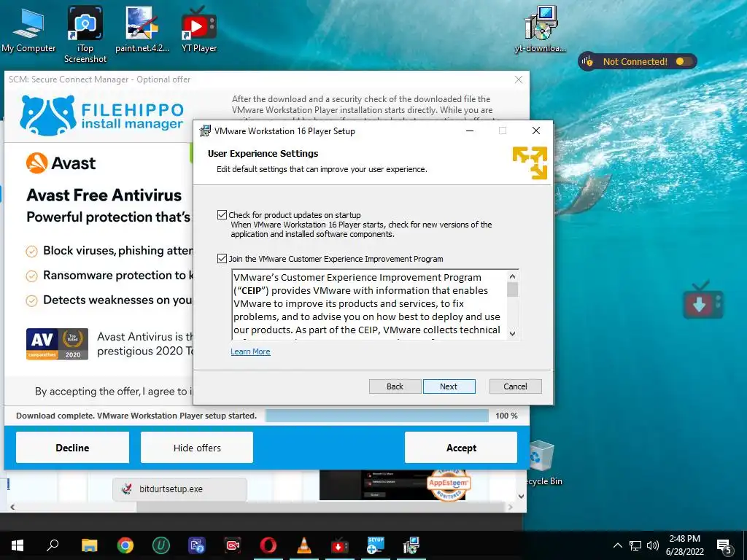Open Opera browser from taskbar

click(x=268, y=545)
